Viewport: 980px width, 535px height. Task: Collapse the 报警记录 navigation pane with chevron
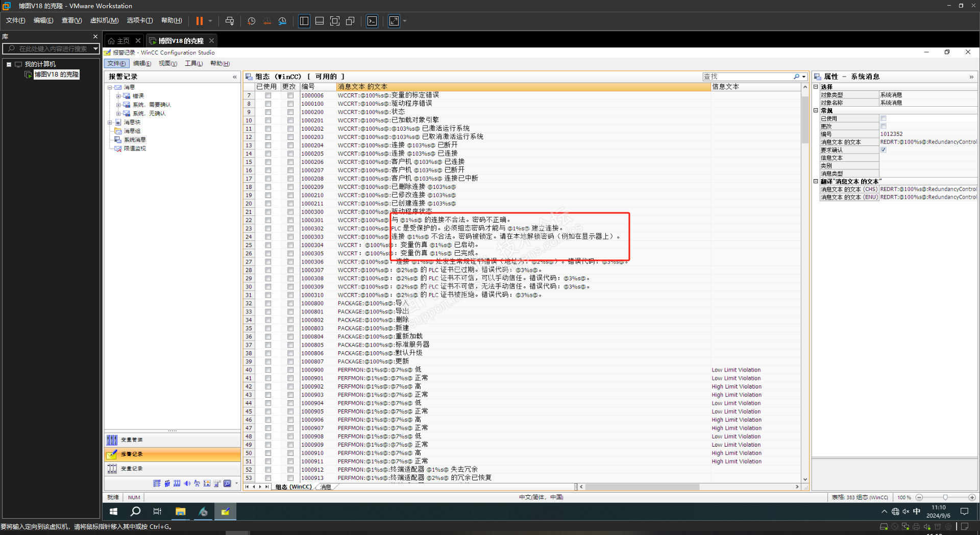point(235,77)
